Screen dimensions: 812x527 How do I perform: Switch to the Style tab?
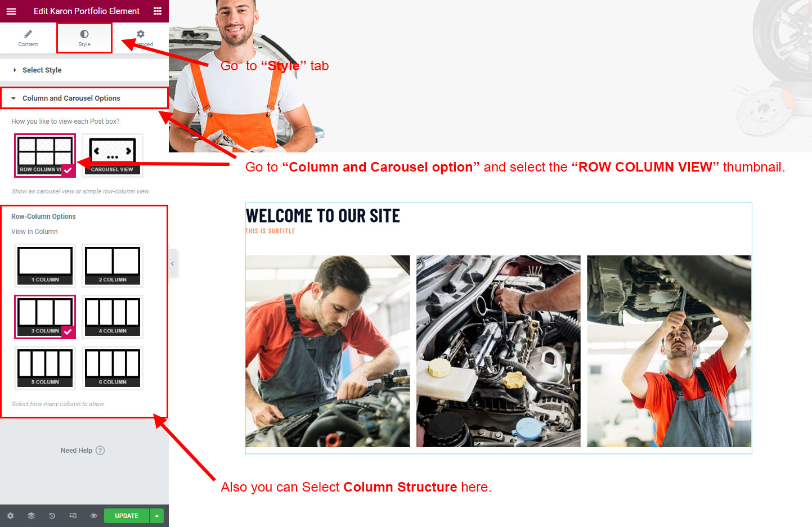tap(84, 38)
